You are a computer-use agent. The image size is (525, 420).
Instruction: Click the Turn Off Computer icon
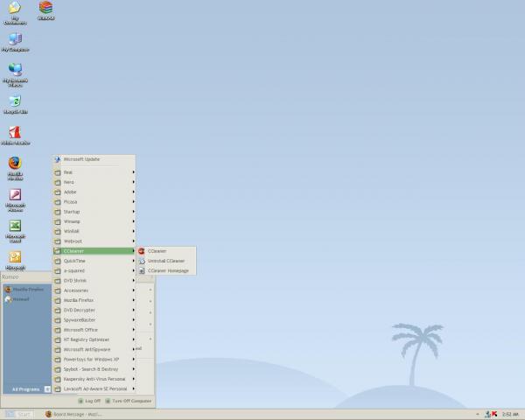coord(108,401)
